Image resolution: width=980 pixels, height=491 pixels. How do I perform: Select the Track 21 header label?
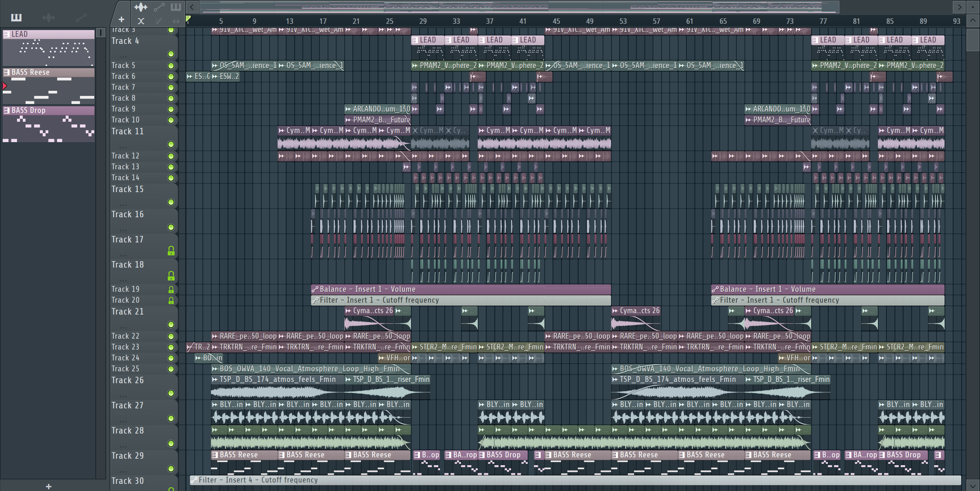tap(128, 311)
